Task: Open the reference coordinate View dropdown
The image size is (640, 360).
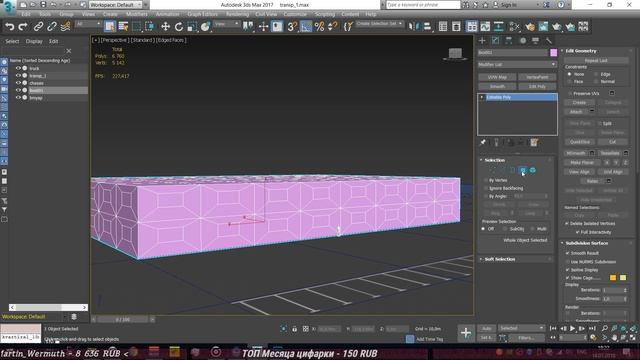Action: 226,24
